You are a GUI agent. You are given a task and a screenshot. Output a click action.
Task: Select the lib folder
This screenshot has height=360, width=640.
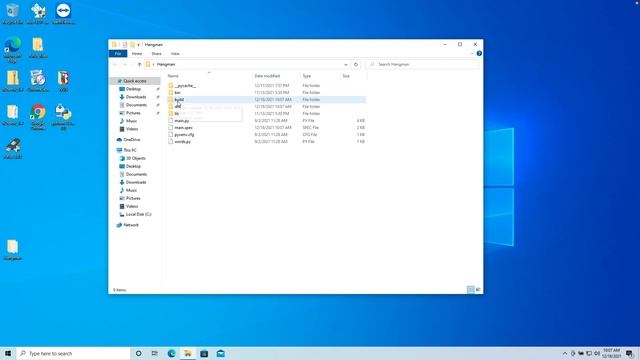point(176,113)
